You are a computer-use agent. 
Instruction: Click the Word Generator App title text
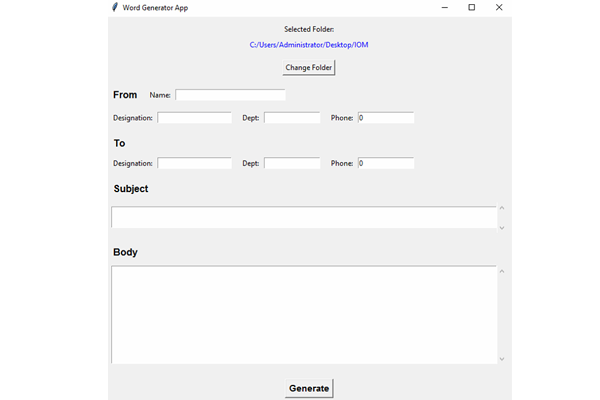click(155, 8)
